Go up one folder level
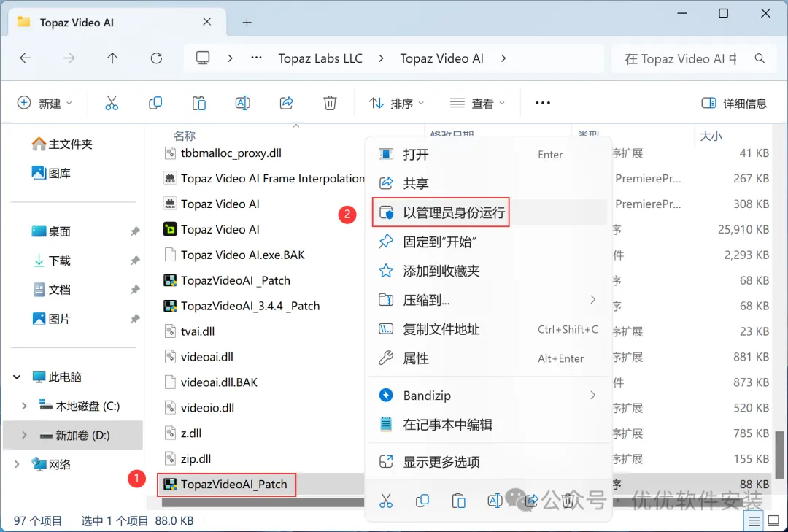The image size is (788, 532). point(112,58)
